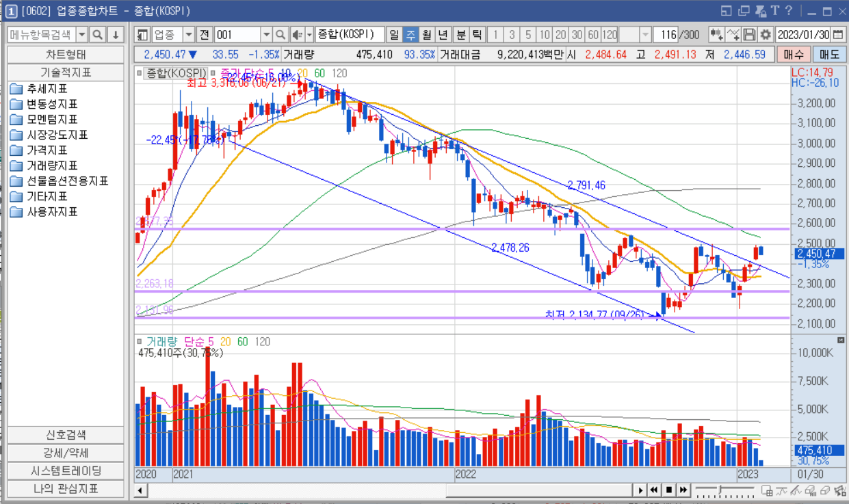Open 나의 관심지표 section
The image size is (849, 504).
point(66,489)
